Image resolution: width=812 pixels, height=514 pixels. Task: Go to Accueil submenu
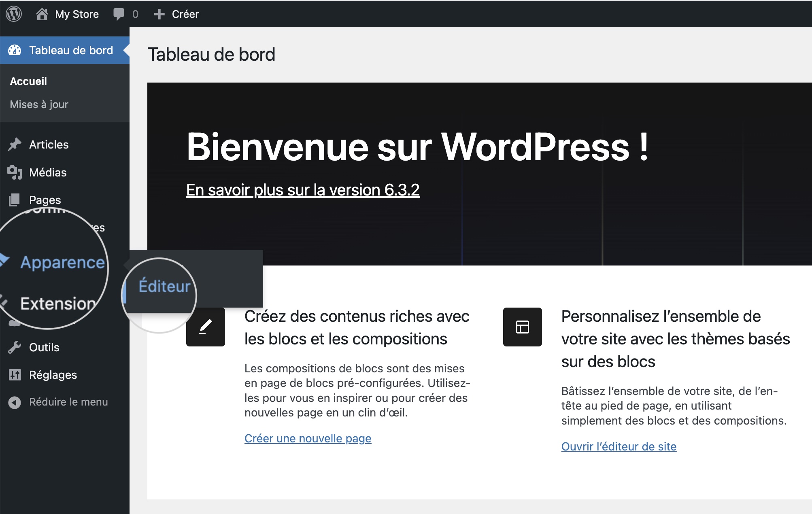point(28,81)
